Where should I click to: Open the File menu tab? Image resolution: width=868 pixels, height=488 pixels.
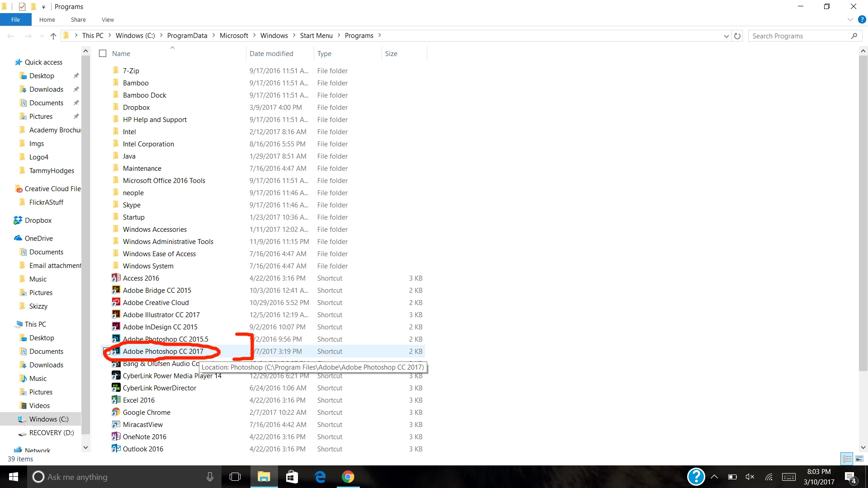[x=15, y=19]
